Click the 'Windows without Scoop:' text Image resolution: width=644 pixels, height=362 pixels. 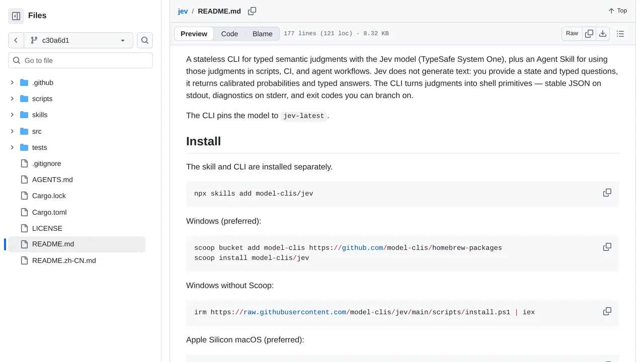point(230,286)
